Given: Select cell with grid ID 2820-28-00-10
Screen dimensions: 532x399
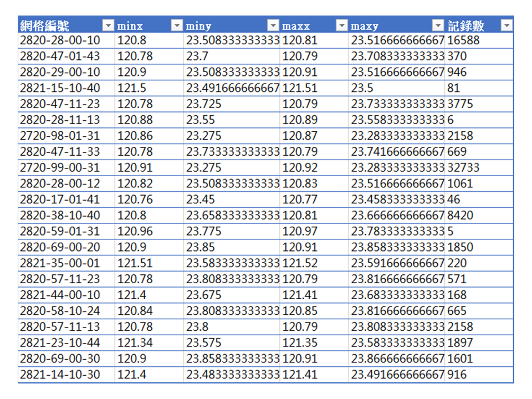Looking at the screenshot, I should click(x=60, y=40).
